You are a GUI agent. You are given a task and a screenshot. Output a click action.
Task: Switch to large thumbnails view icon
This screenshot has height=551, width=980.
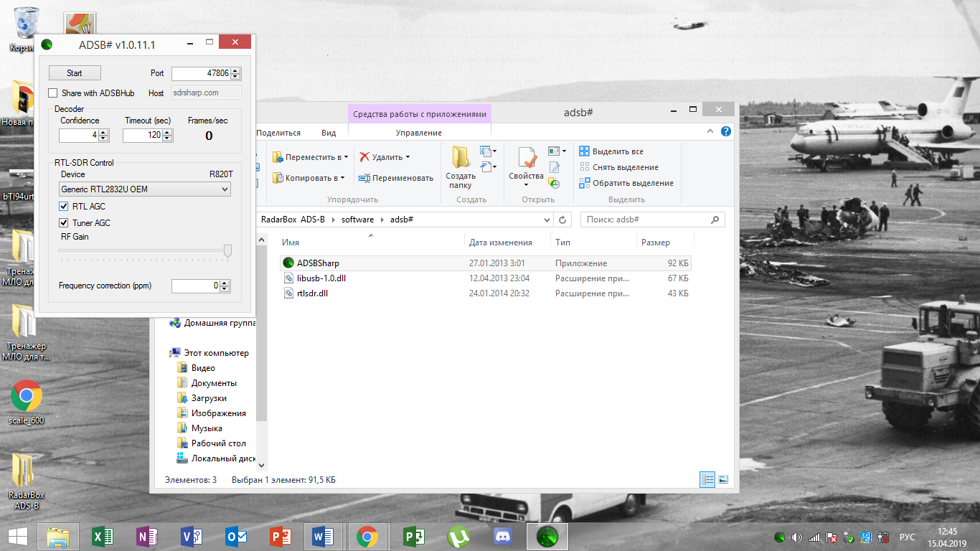(723, 480)
